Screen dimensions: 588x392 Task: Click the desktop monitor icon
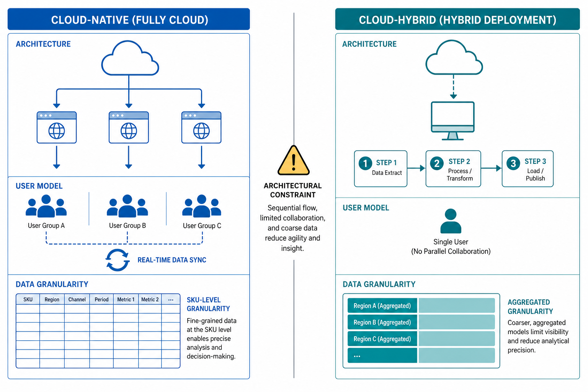pos(453,121)
